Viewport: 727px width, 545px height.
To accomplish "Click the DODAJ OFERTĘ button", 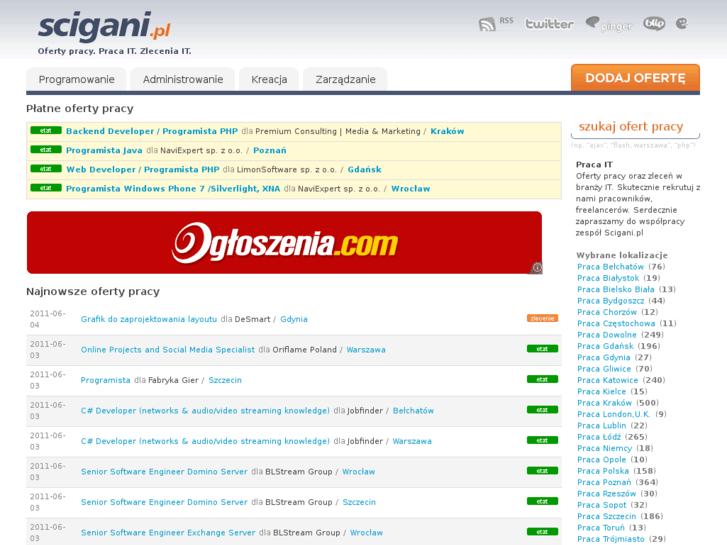I will coord(635,78).
